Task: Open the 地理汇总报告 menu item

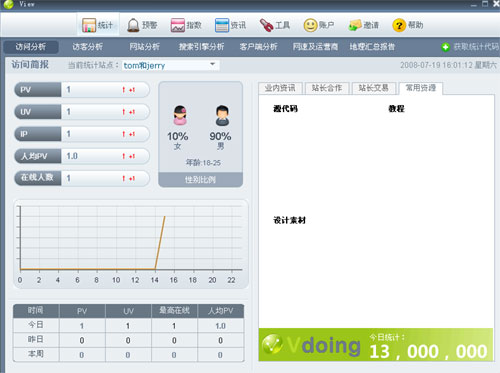Action: pyautogui.click(x=372, y=47)
